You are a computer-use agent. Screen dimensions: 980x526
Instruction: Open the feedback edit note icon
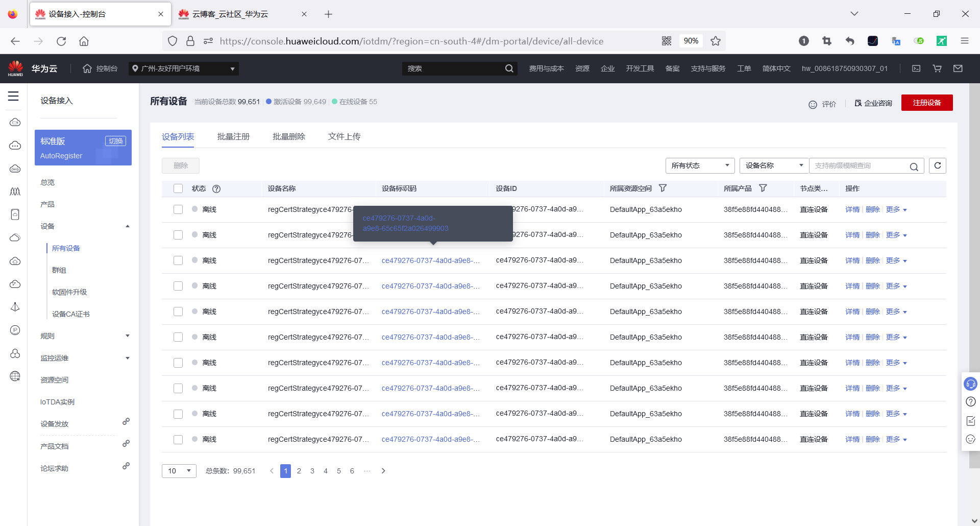tap(971, 421)
